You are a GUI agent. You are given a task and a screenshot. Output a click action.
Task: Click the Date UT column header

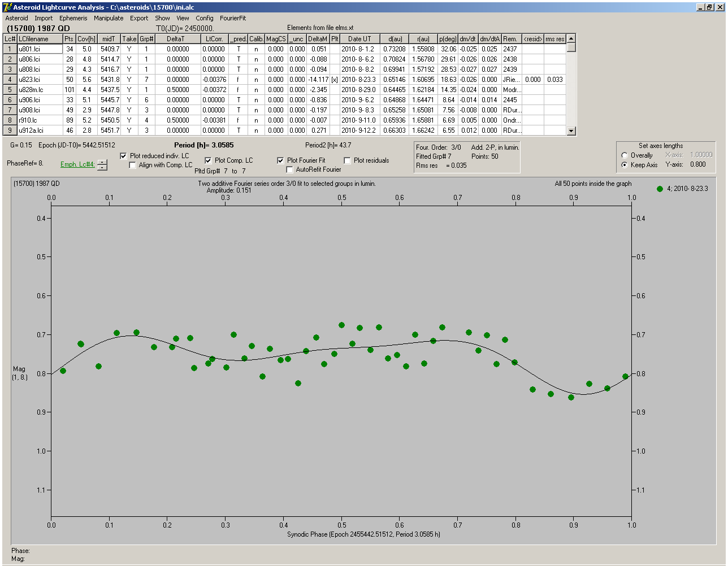pyautogui.click(x=359, y=39)
